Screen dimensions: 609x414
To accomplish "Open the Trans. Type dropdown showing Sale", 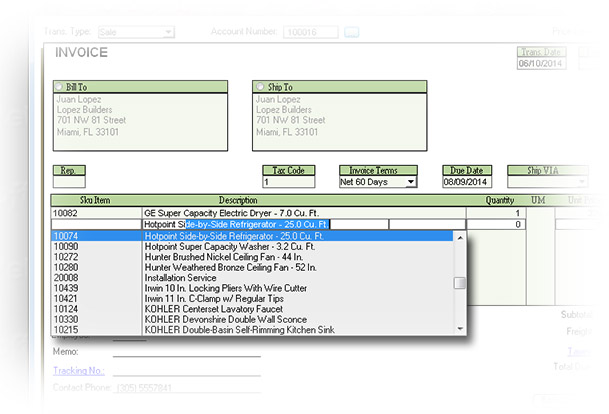I will click(168, 32).
